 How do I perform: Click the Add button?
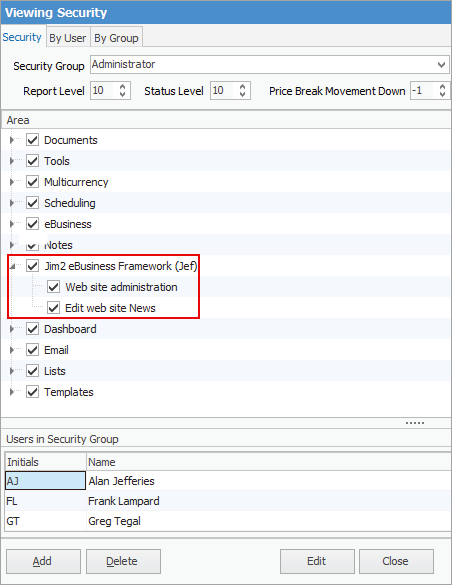43,561
